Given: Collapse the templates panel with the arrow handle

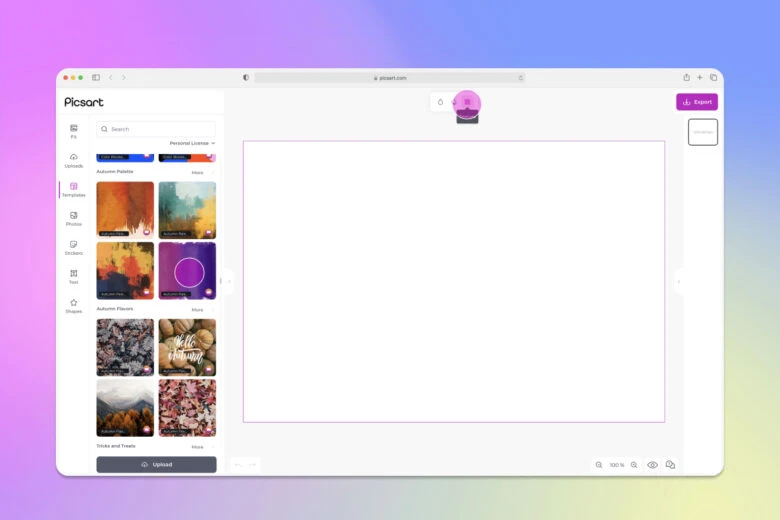Looking at the screenshot, I should (x=228, y=281).
